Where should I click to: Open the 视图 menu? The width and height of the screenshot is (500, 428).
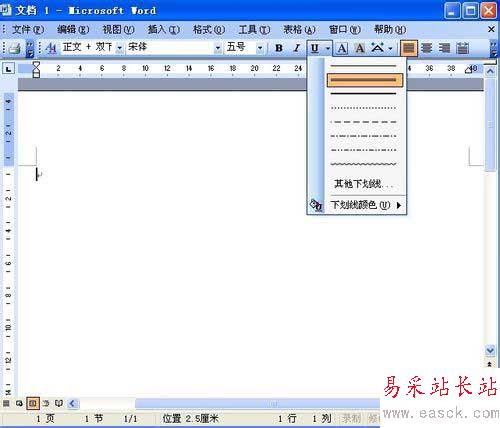click(x=118, y=30)
